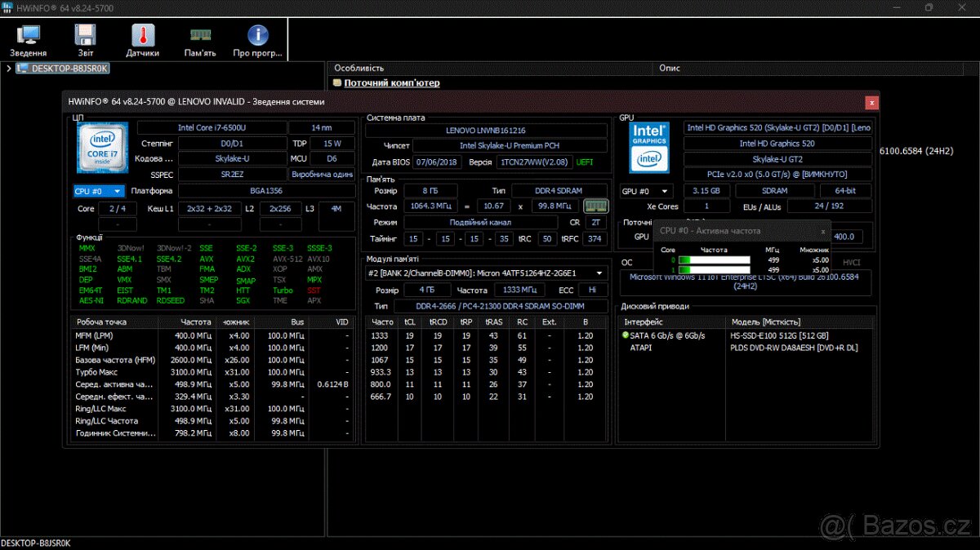The width and height of the screenshot is (980, 550).
Task: Click the Пам'ять memory toolbar icon
Action: coord(200,40)
